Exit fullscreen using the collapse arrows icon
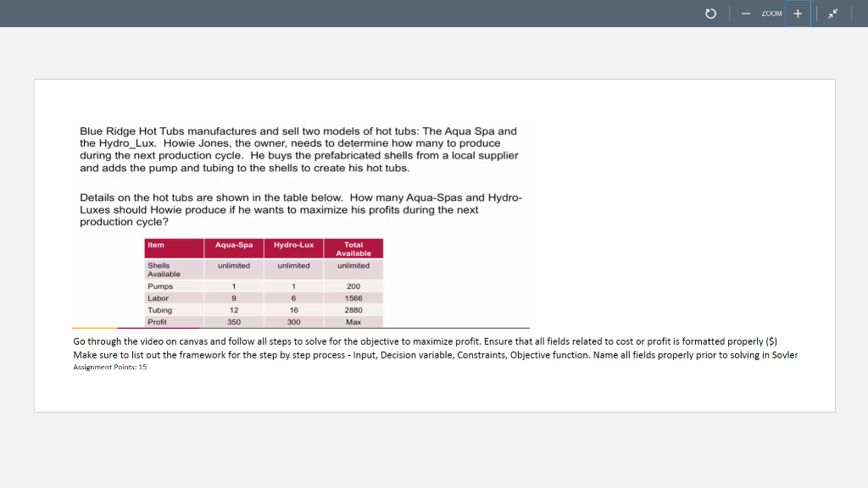This screenshot has width=868, height=488. [x=832, y=14]
